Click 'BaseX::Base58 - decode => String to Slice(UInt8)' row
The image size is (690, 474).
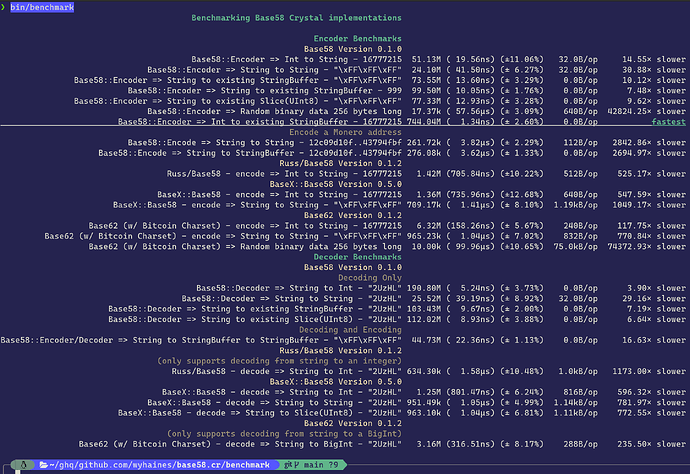pos(402,413)
